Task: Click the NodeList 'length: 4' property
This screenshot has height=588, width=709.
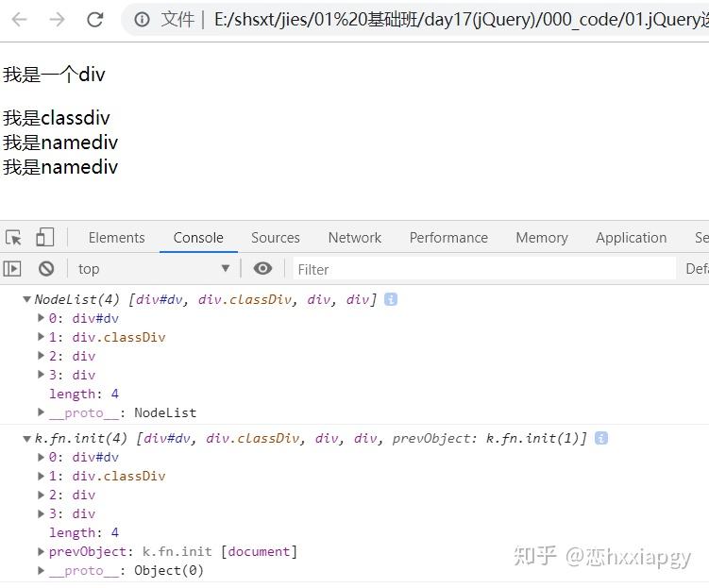Action: (84, 394)
